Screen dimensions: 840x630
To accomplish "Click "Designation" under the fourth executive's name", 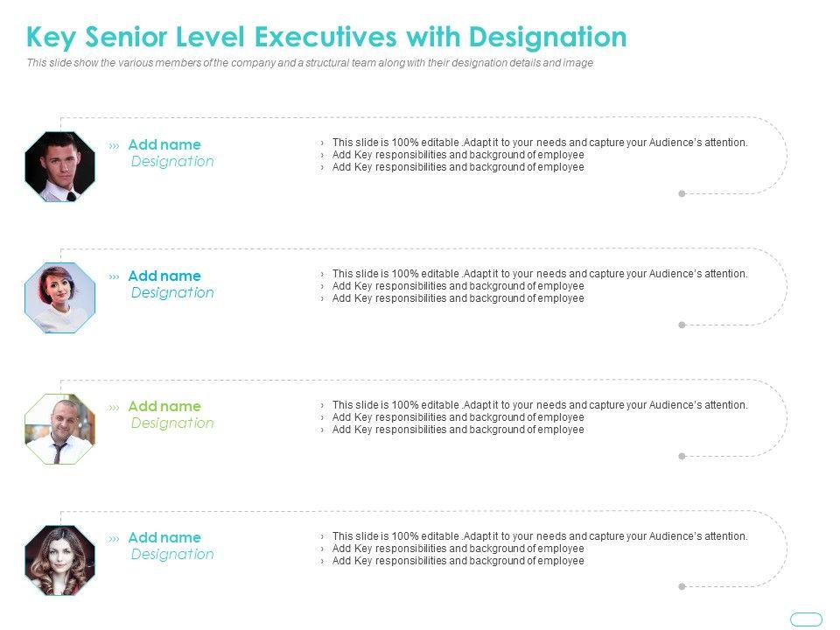I will click(x=172, y=554).
